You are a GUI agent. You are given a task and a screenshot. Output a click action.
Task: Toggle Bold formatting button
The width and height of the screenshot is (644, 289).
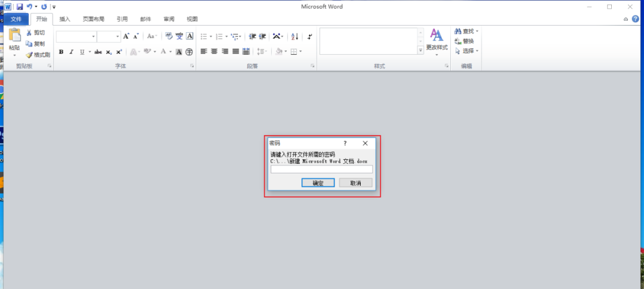[x=61, y=52]
